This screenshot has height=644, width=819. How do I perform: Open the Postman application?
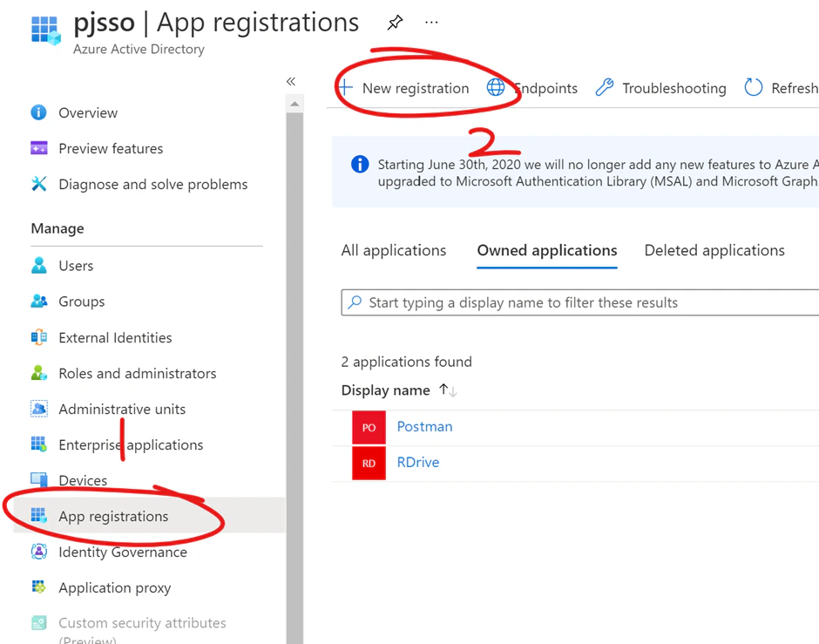pos(424,426)
